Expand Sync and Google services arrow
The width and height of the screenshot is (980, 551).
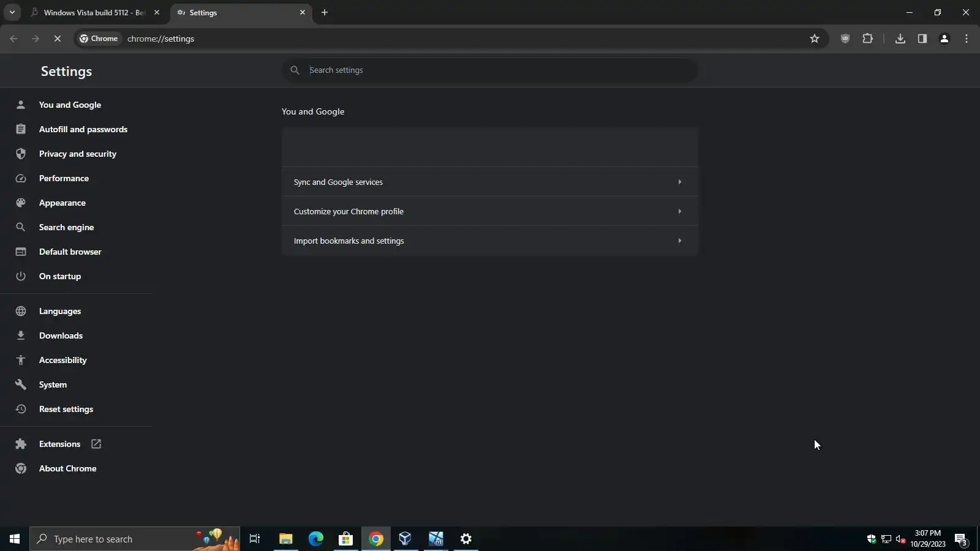tap(679, 182)
